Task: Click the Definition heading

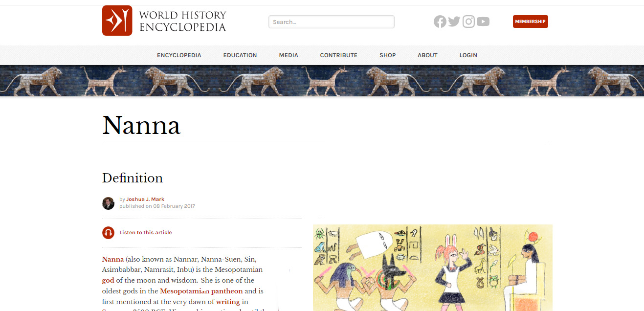Action: [133, 178]
